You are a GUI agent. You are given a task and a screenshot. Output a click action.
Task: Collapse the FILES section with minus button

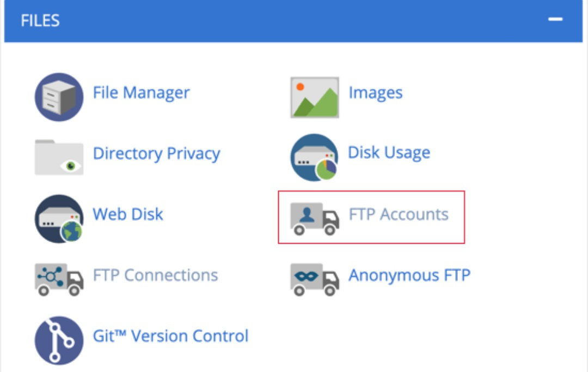pyautogui.click(x=555, y=20)
